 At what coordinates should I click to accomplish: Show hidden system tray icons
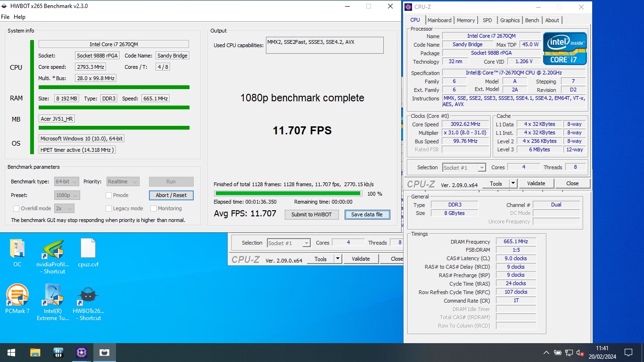[x=546, y=353]
